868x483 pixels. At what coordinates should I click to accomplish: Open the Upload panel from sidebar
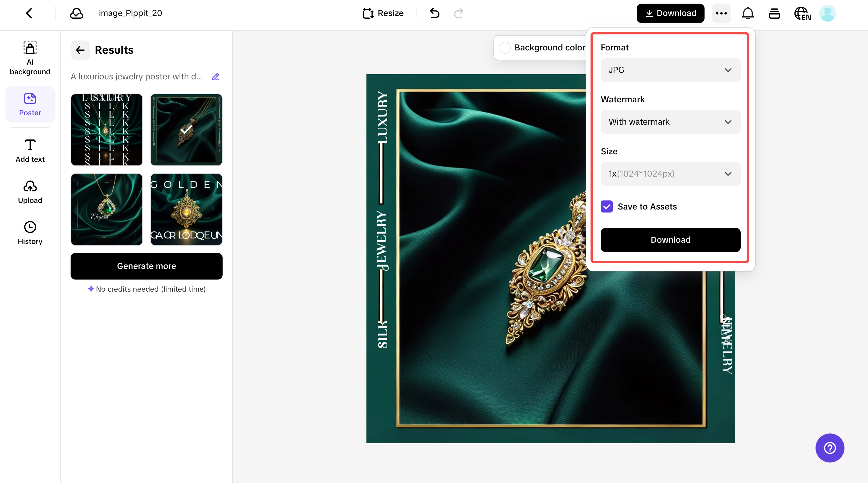coord(30,192)
